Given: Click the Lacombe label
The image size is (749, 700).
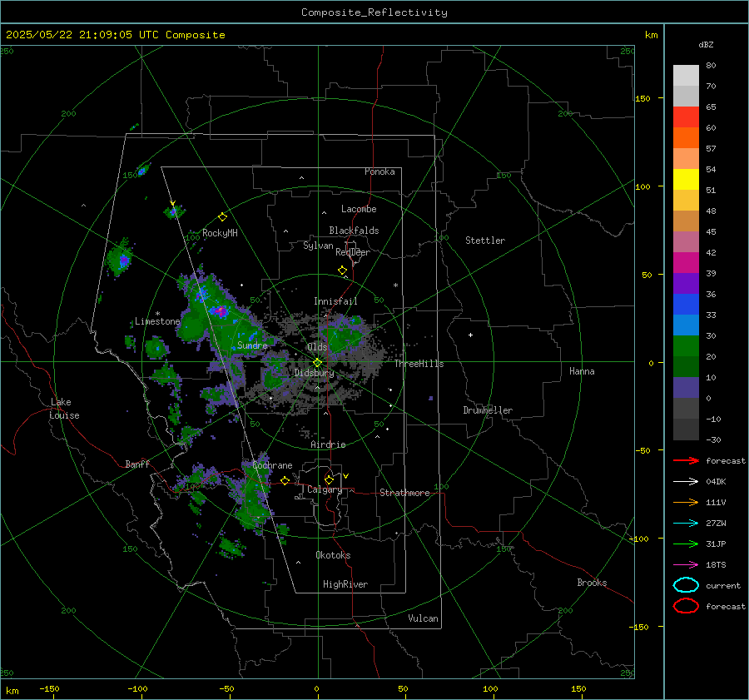Looking at the screenshot, I should (359, 209).
